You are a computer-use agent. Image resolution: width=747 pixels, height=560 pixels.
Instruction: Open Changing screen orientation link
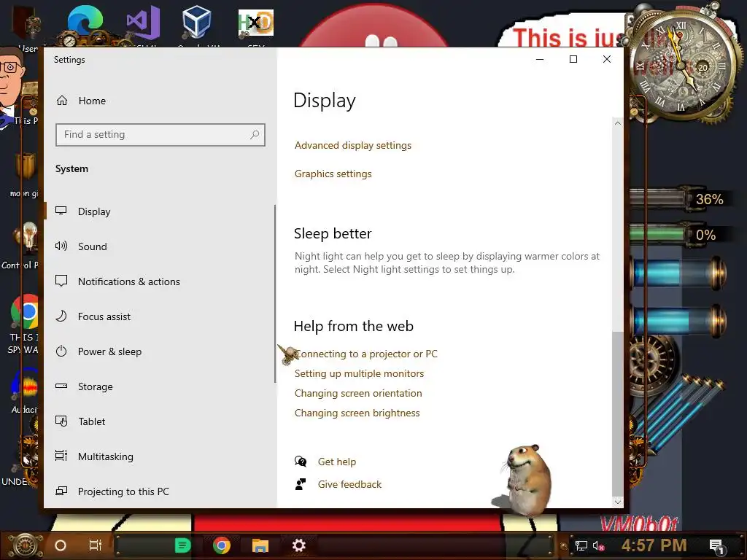(358, 393)
